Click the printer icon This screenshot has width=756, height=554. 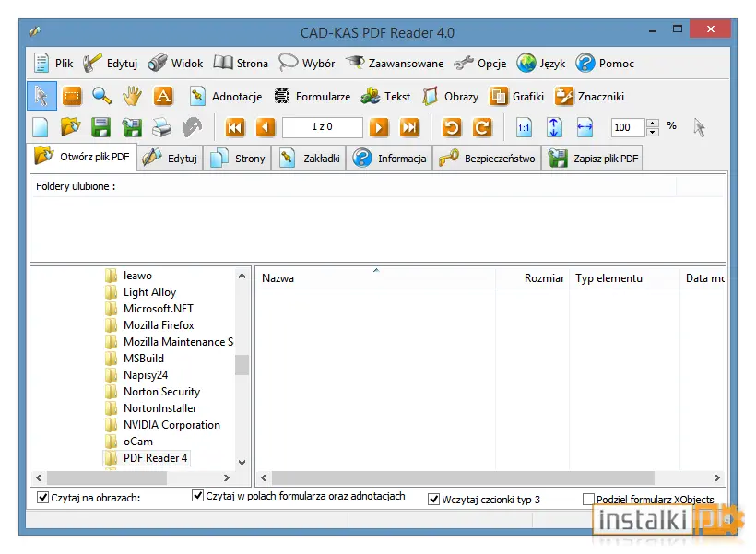[x=162, y=127]
